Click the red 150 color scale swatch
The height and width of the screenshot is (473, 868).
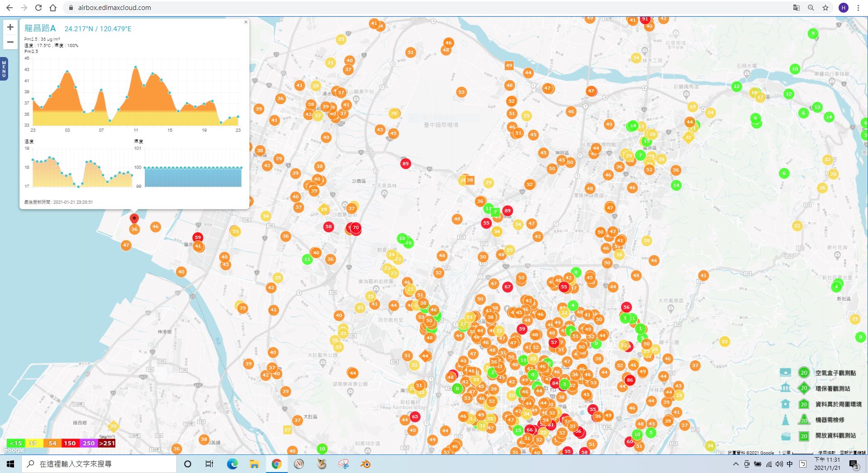[70, 443]
